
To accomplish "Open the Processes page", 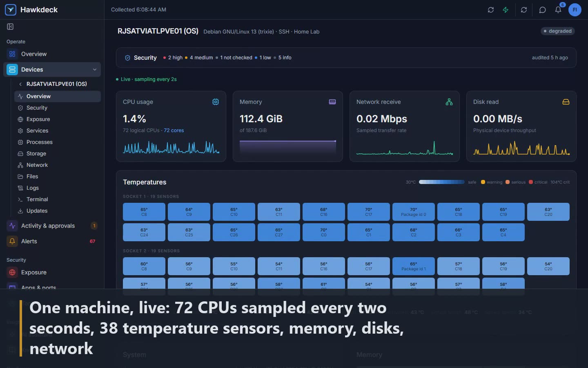I will pyautogui.click(x=58, y=142).
